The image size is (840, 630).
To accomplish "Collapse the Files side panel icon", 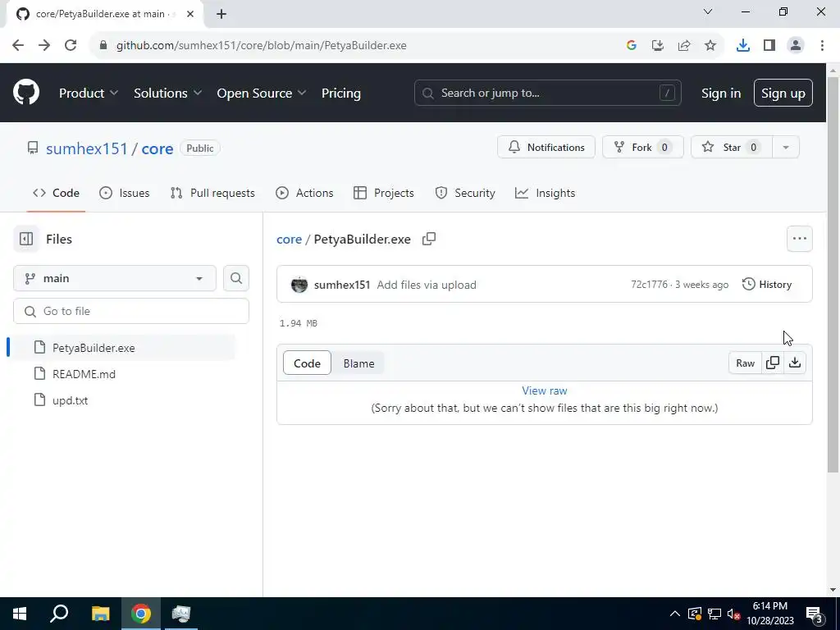I will click(x=26, y=239).
